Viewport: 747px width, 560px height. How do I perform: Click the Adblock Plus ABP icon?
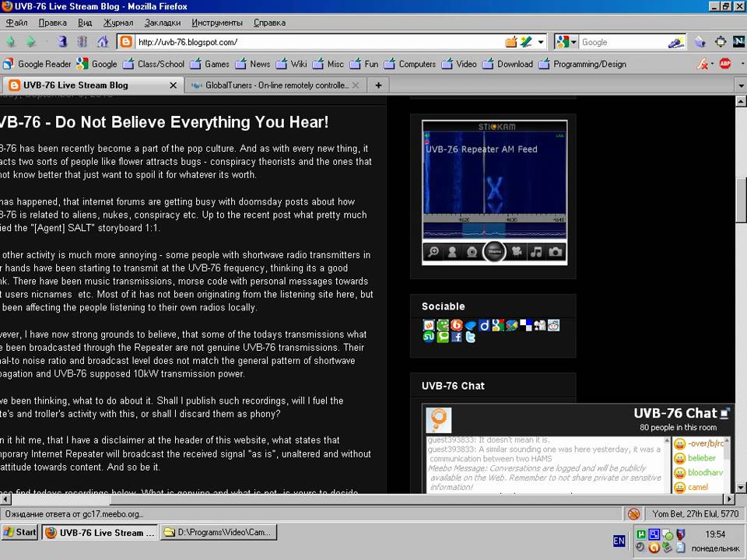[x=725, y=63]
